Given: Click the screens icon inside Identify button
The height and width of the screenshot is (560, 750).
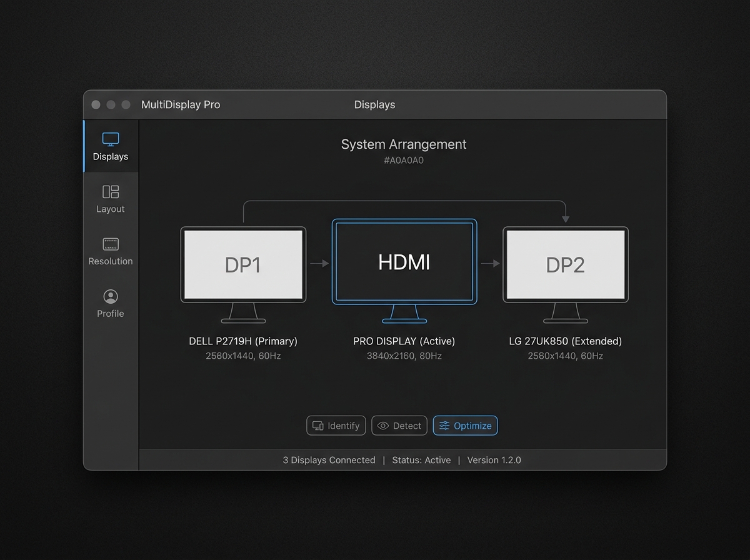Looking at the screenshot, I should (318, 426).
